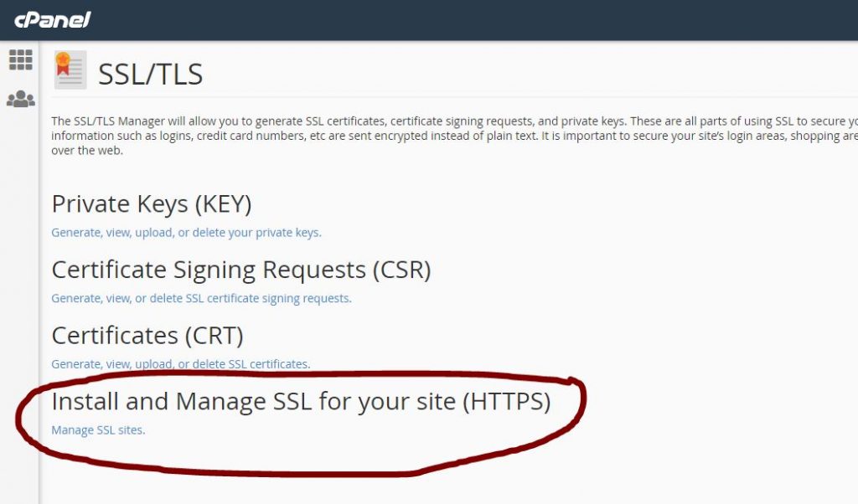Viewport: 858px width, 504px height.
Task: Click the cPanel logo in header
Action: pos(53,20)
